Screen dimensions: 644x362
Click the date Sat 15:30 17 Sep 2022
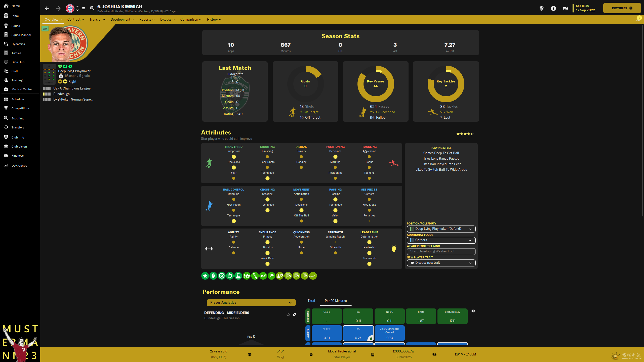pyautogui.click(x=585, y=8)
